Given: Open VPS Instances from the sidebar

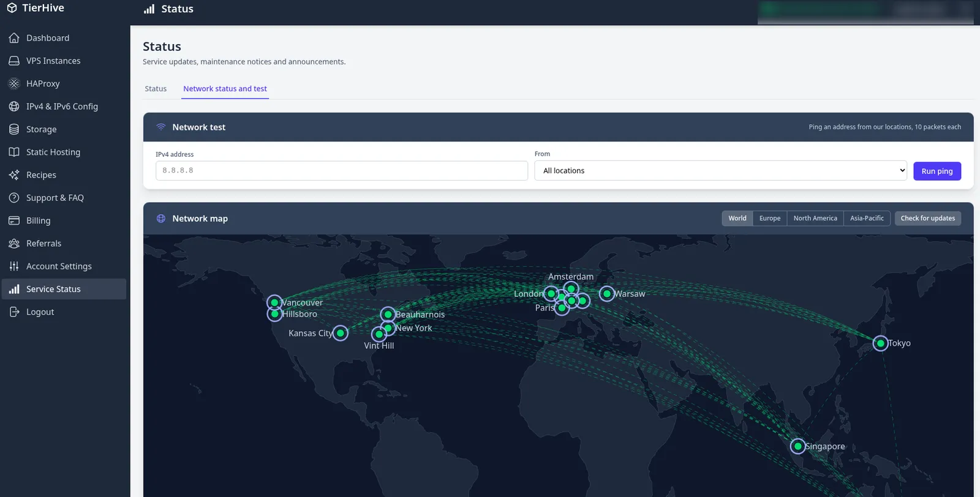Looking at the screenshot, I should coord(64,61).
